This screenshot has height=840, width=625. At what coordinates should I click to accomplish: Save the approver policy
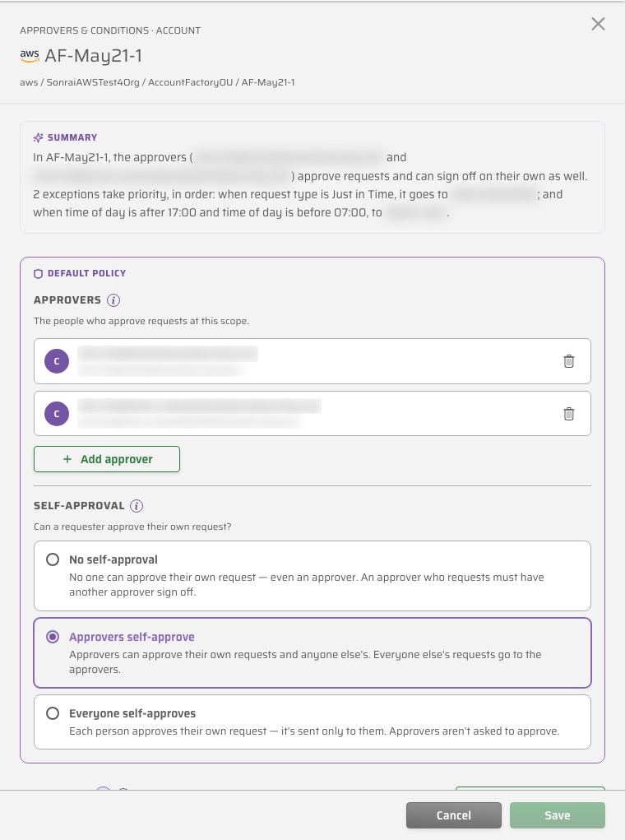pos(558,815)
